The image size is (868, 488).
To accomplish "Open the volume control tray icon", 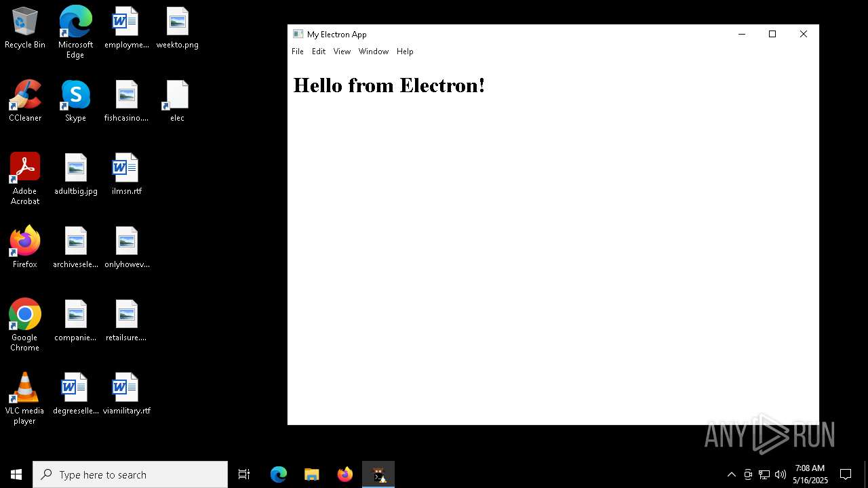I will [781, 474].
